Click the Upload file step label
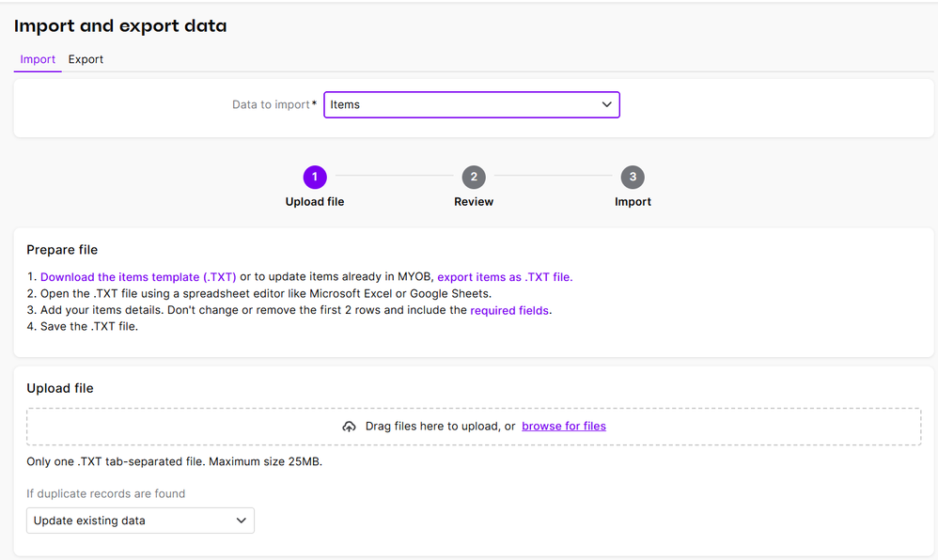The height and width of the screenshot is (560, 938). click(315, 202)
